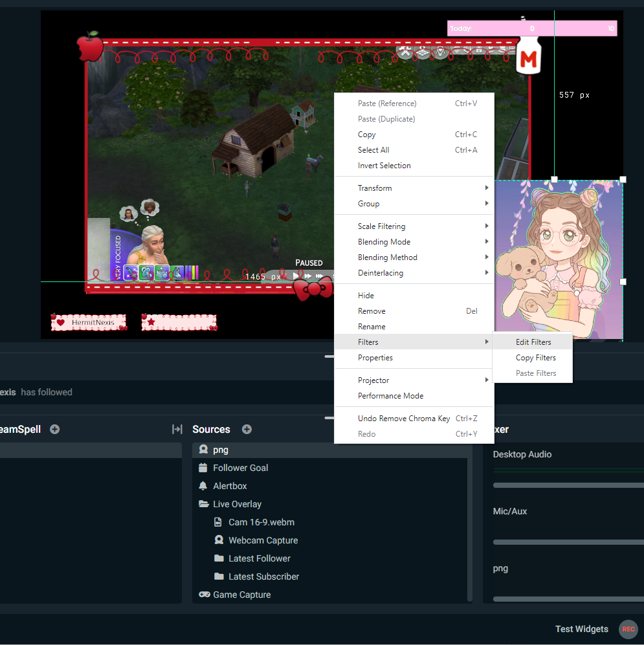The width and height of the screenshot is (644, 645).
Task: Toggle Performance Mode in context menu
Action: (390, 396)
